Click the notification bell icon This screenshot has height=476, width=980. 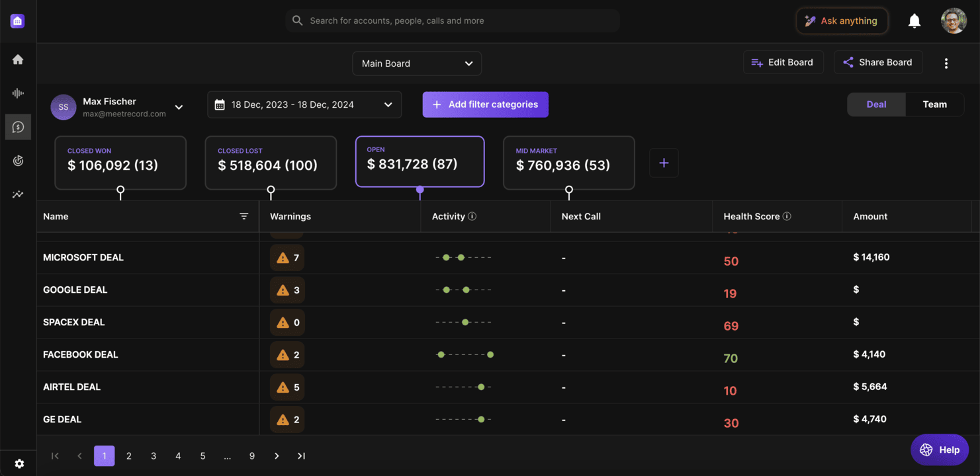[x=914, y=21]
